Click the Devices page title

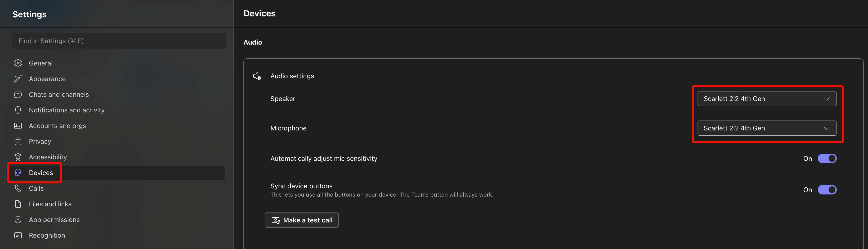click(260, 14)
